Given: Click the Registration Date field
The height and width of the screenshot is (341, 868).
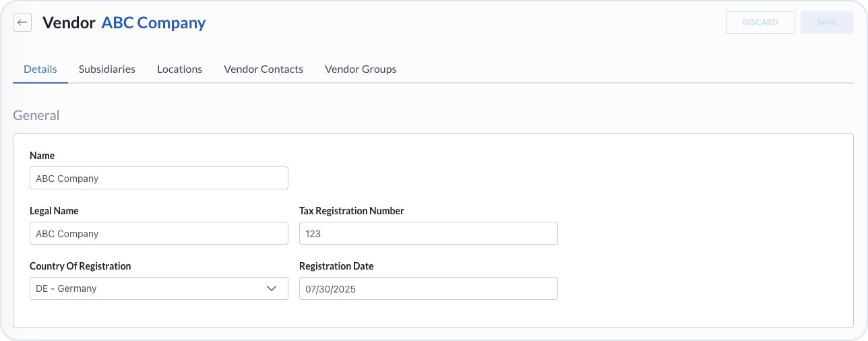Looking at the screenshot, I should pos(428,288).
